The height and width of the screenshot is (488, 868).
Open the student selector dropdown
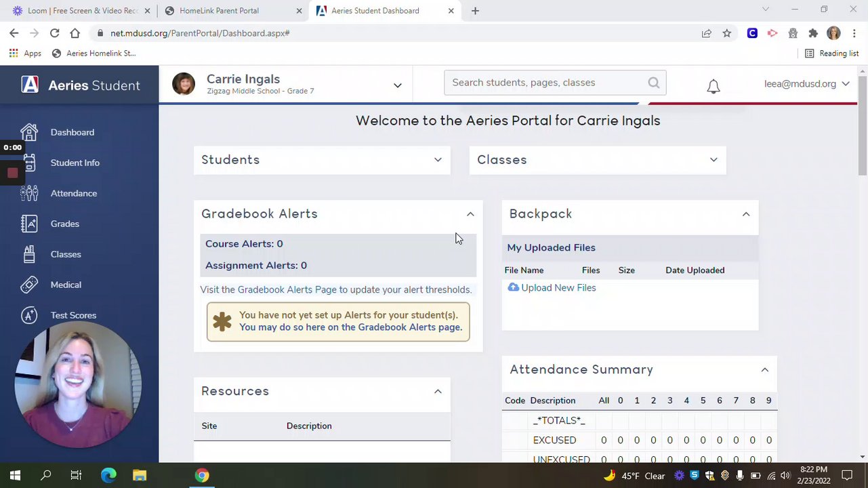pyautogui.click(x=398, y=85)
